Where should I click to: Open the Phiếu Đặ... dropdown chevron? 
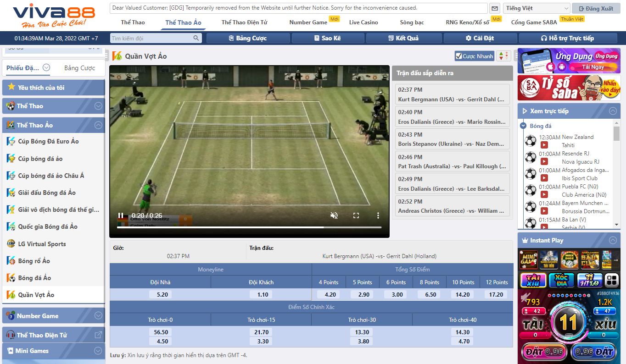point(46,68)
